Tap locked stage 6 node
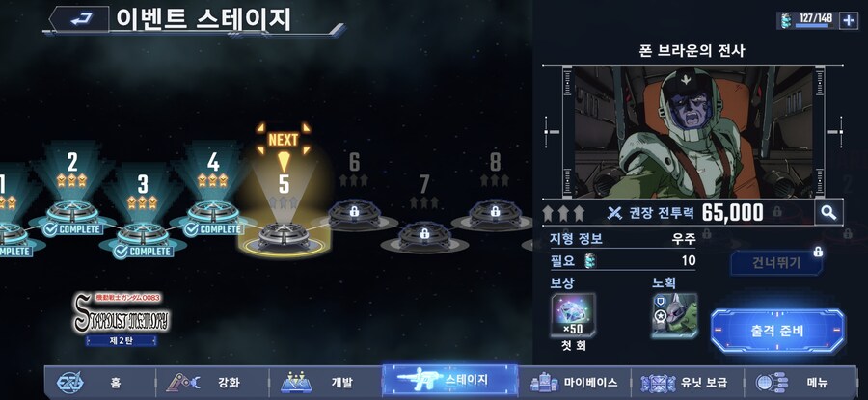 [354, 212]
